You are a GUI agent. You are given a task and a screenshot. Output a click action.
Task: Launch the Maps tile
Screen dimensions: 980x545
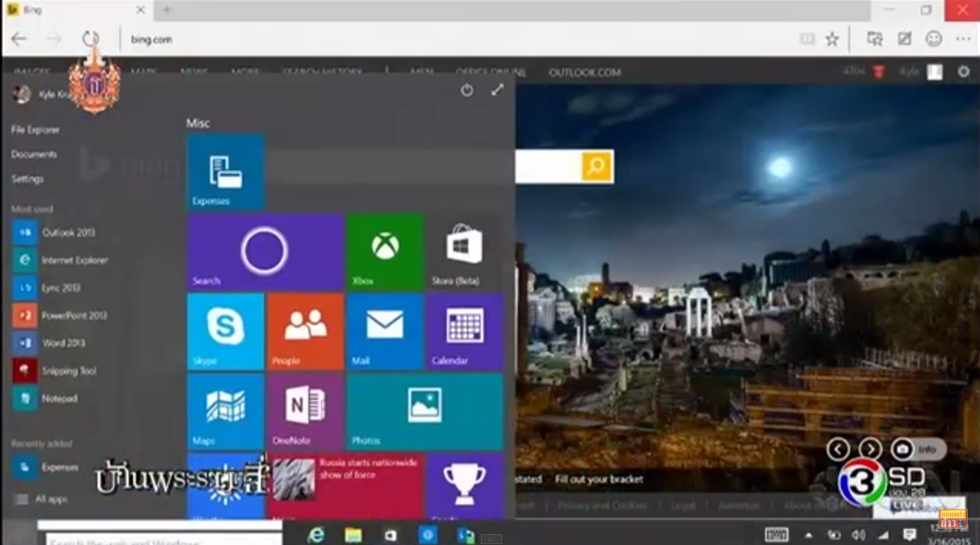(x=225, y=411)
